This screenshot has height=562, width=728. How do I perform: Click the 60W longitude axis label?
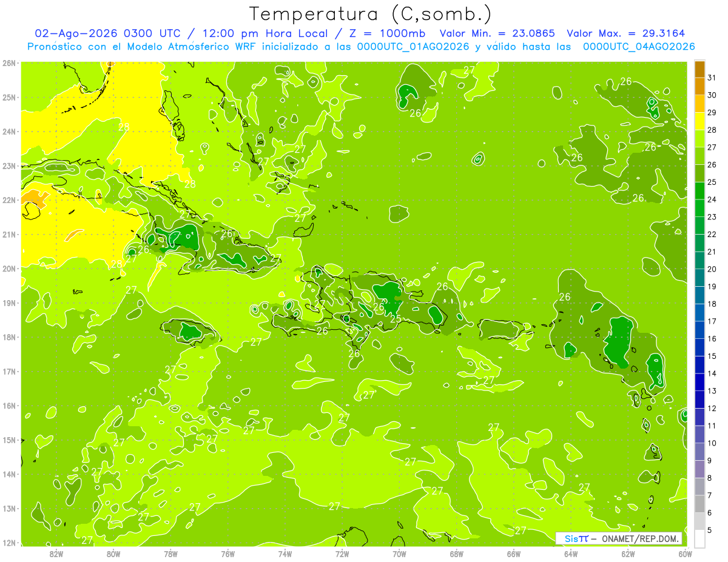click(x=686, y=554)
